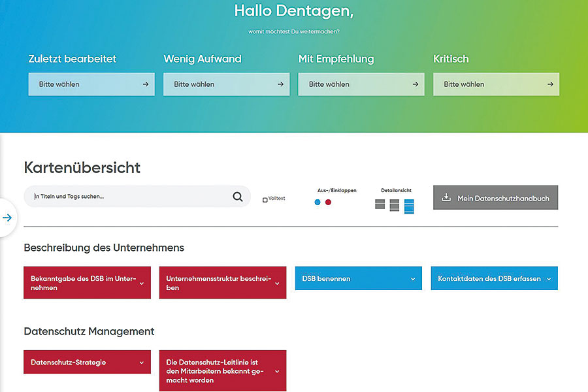This screenshot has width=588, height=392.
Task: Expand Unternehmensstruktur beschreiben card
Action: point(277,284)
